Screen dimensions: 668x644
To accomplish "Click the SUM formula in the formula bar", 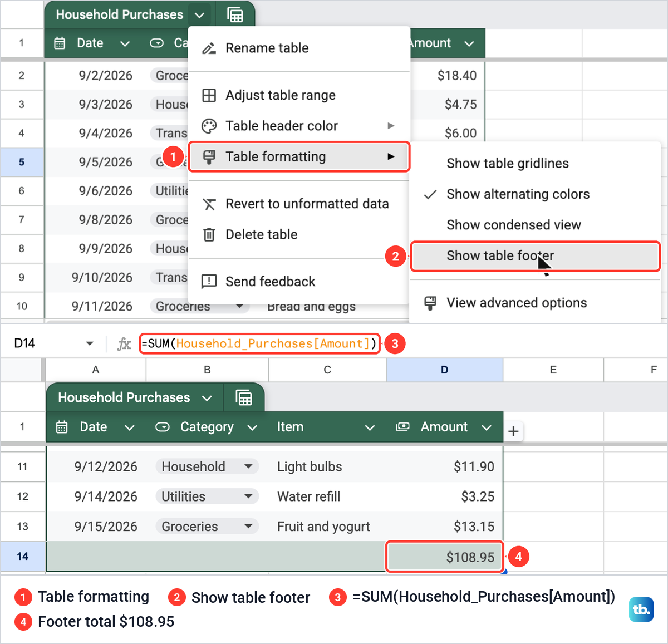I will tap(259, 344).
